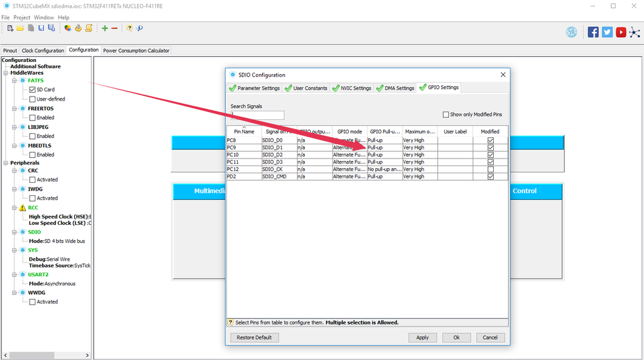Collapse the CRC tree node

(x=14, y=171)
